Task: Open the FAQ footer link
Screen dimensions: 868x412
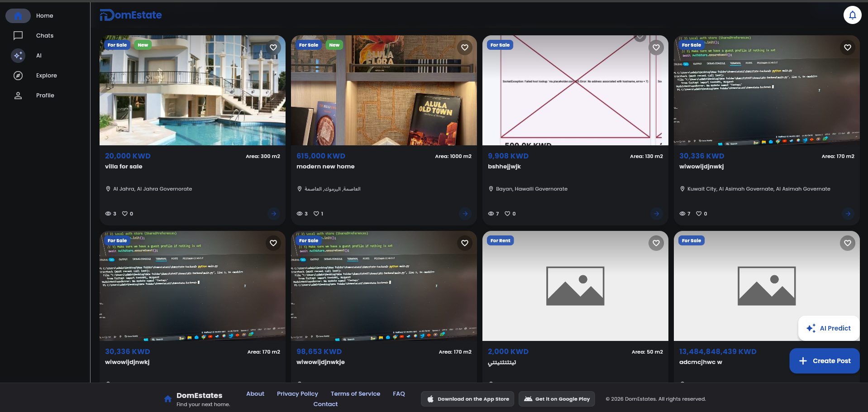Action: tap(399, 393)
